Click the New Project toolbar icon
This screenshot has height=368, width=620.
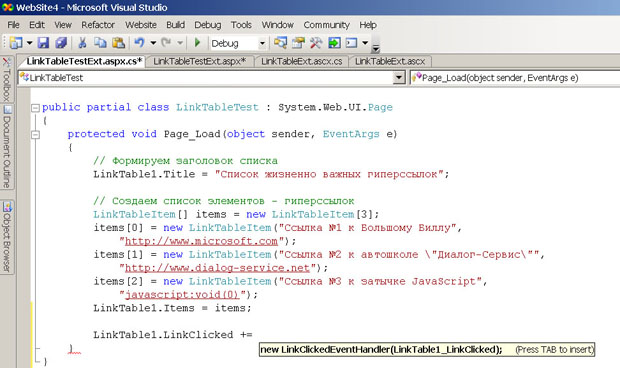click(16, 43)
